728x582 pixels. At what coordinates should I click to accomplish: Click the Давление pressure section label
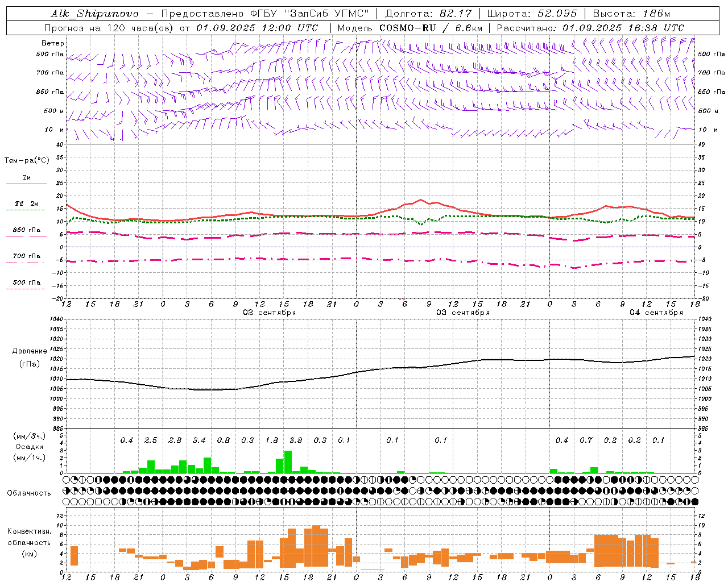30,351
